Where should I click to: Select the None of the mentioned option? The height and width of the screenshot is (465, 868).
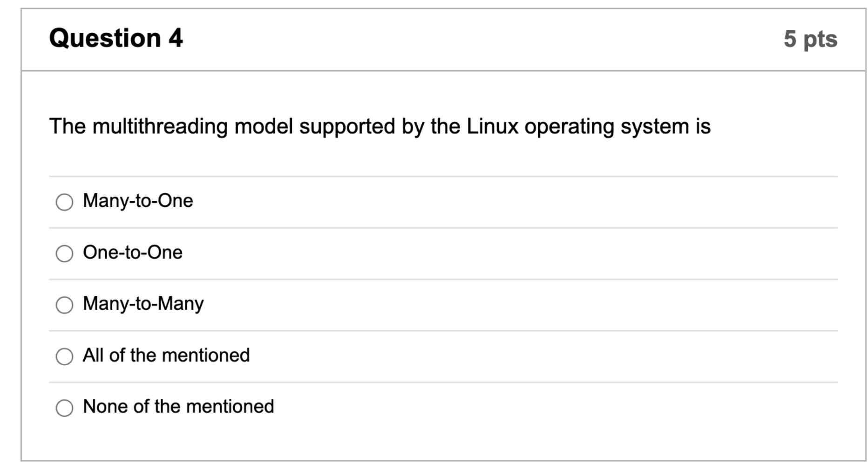(x=64, y=407)
